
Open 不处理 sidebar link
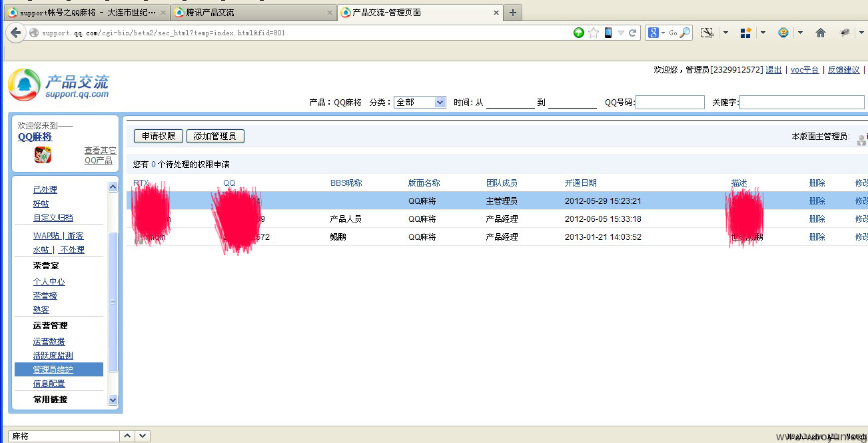pyautogui.click(x=72, y=250)
